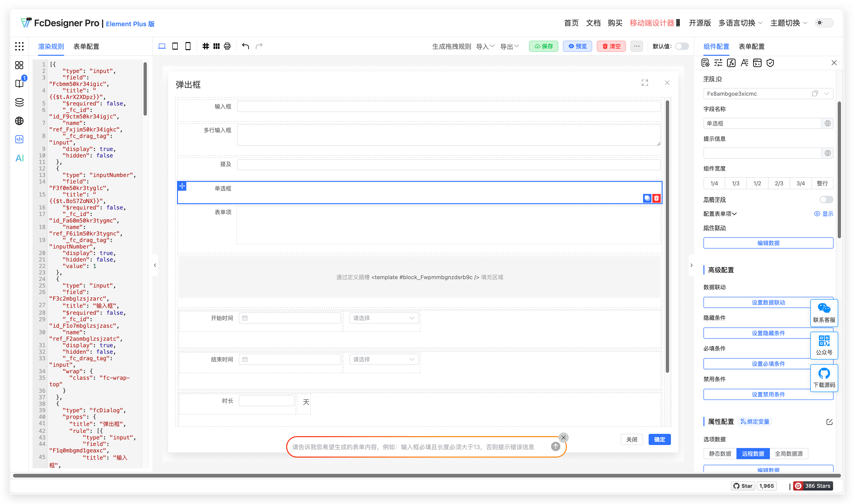The width and height of the screenshot is (854, 504).
Task: Click the undo arrow in toolbar
Action: click(245, 46)
